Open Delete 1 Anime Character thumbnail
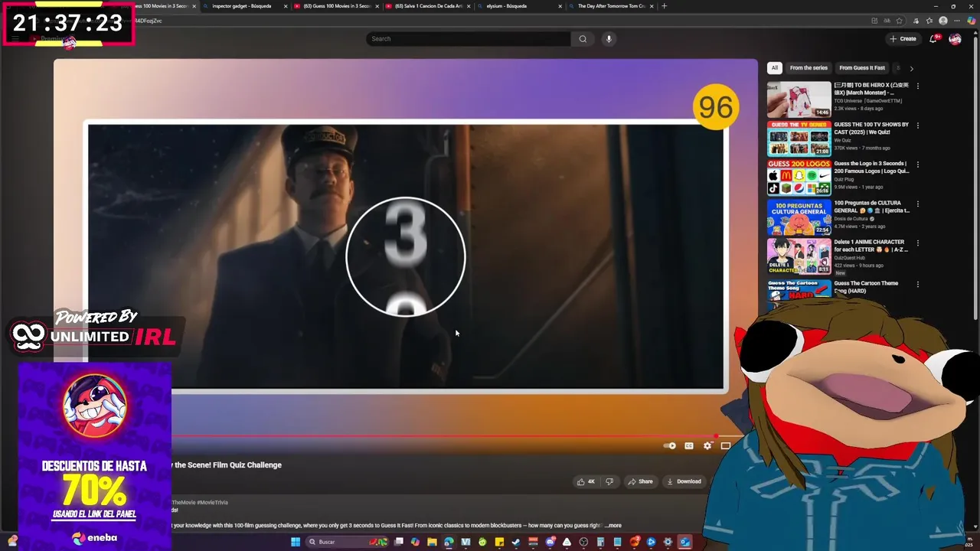The width and height of the screenshot is (980, 551). point(799,256)
